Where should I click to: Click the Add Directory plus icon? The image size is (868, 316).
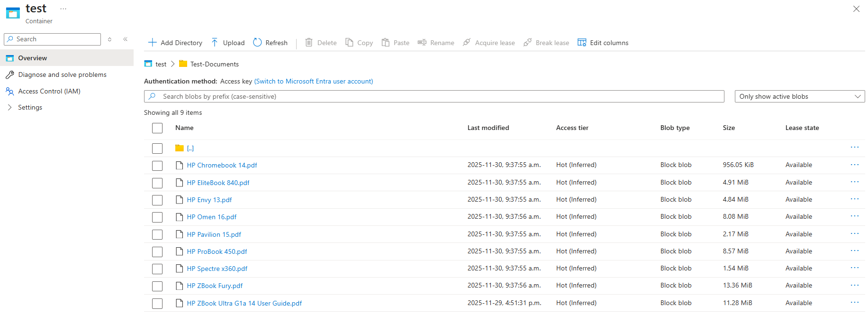pyautogui.click(x=152, y=43)
